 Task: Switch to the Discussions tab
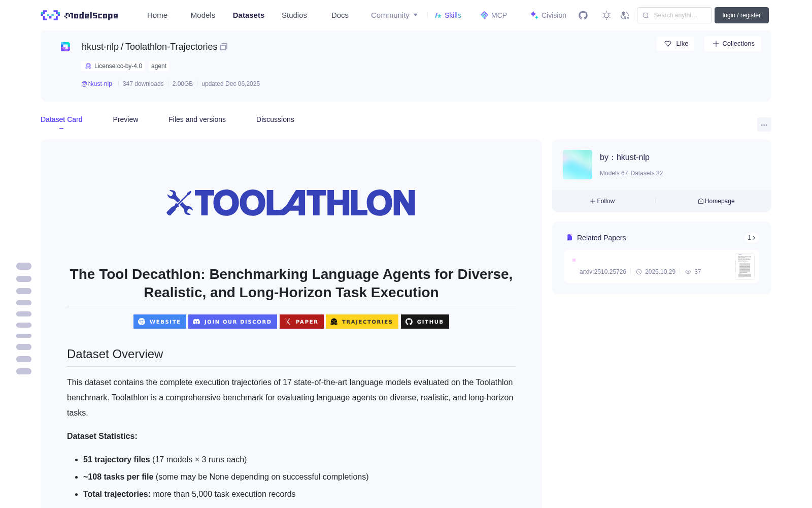pos(275,119)
